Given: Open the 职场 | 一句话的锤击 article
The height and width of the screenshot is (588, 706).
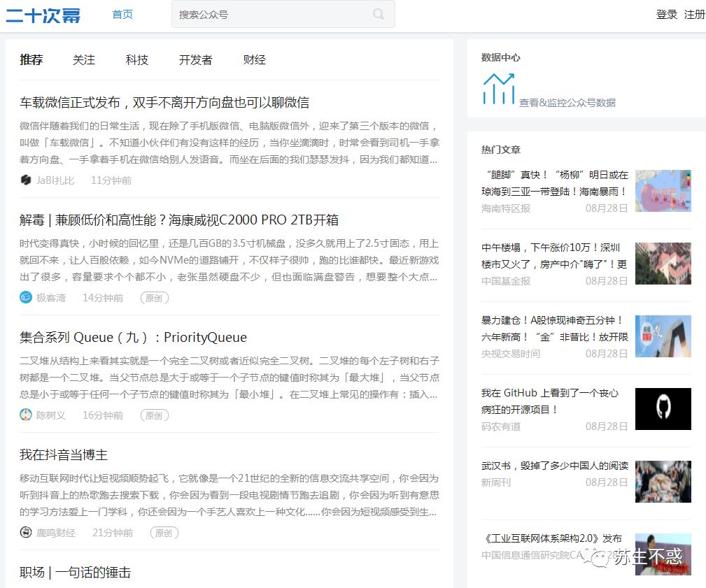Looking at the screenshot, I should pos(75,572).
